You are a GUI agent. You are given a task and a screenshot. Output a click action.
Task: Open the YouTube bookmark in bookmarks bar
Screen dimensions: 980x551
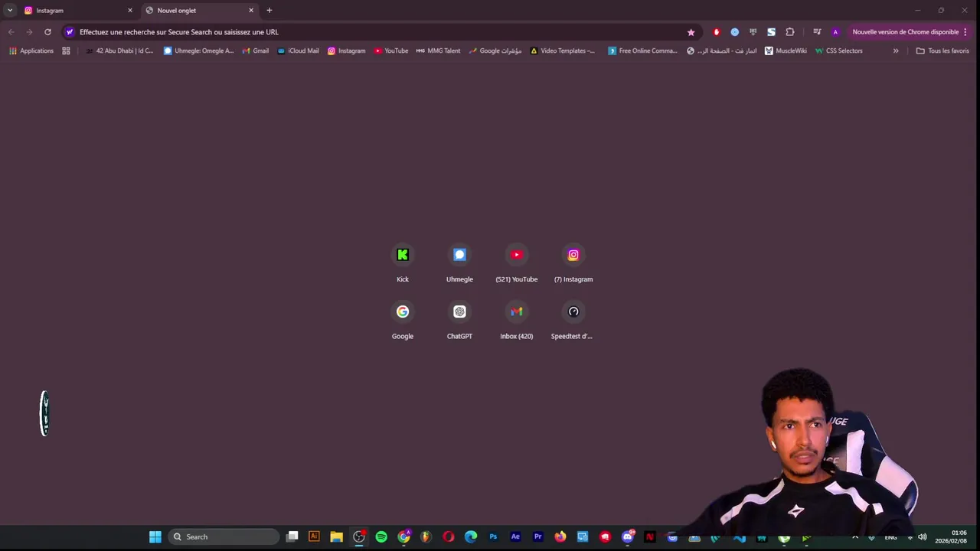pyautogui.click(x=391, y=51)
